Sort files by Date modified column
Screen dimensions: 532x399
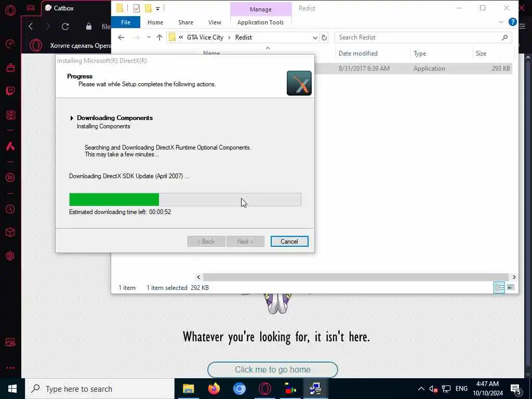pos(358,54)
